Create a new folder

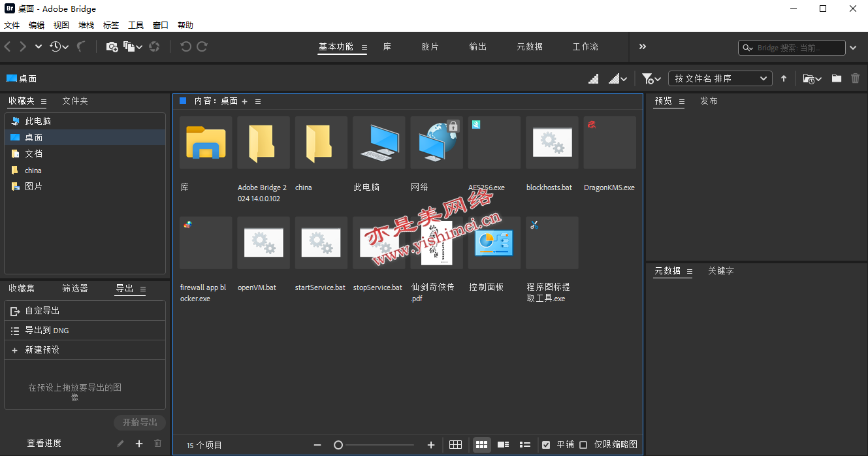(837, 78)
